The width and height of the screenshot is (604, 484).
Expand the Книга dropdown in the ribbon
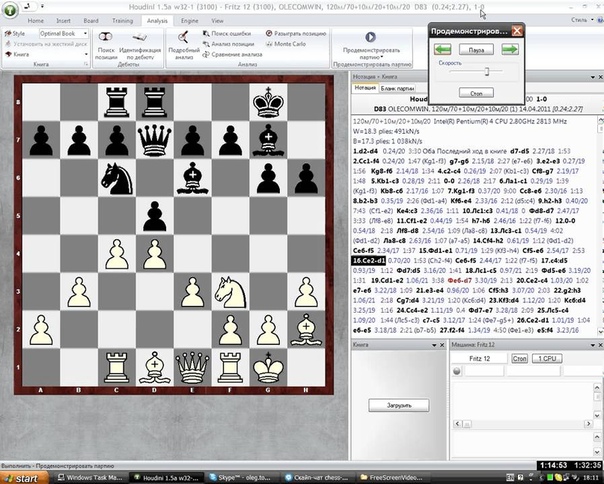[86, 54]
